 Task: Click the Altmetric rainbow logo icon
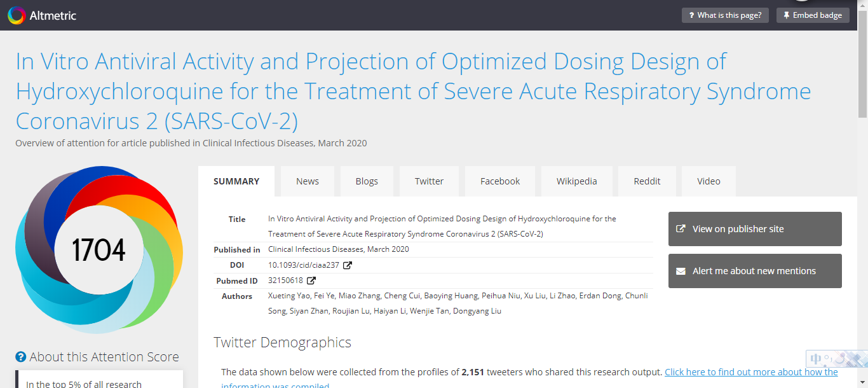coord(17,15)
